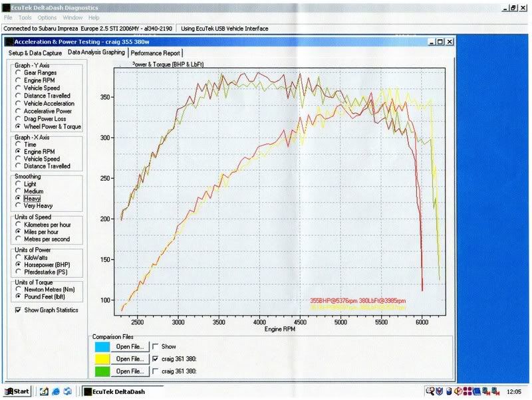The width and height of the screenshot is (532, 400).
Task: Click the blue monitor tray icon
Action: pyautogui.click(x=476, y=391)
